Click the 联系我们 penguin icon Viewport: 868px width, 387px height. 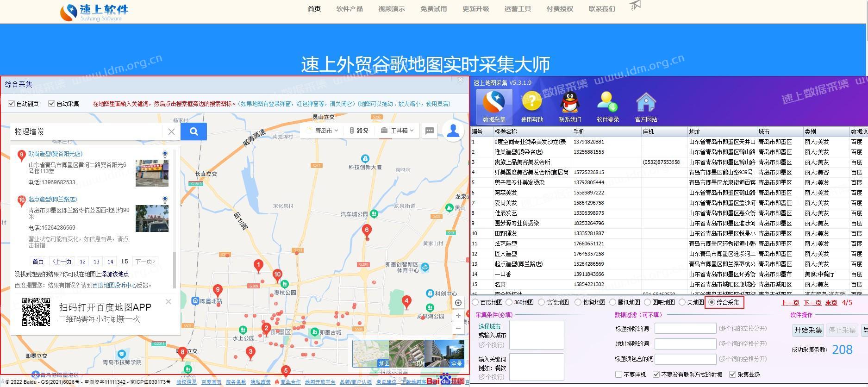tap(570, 106)
